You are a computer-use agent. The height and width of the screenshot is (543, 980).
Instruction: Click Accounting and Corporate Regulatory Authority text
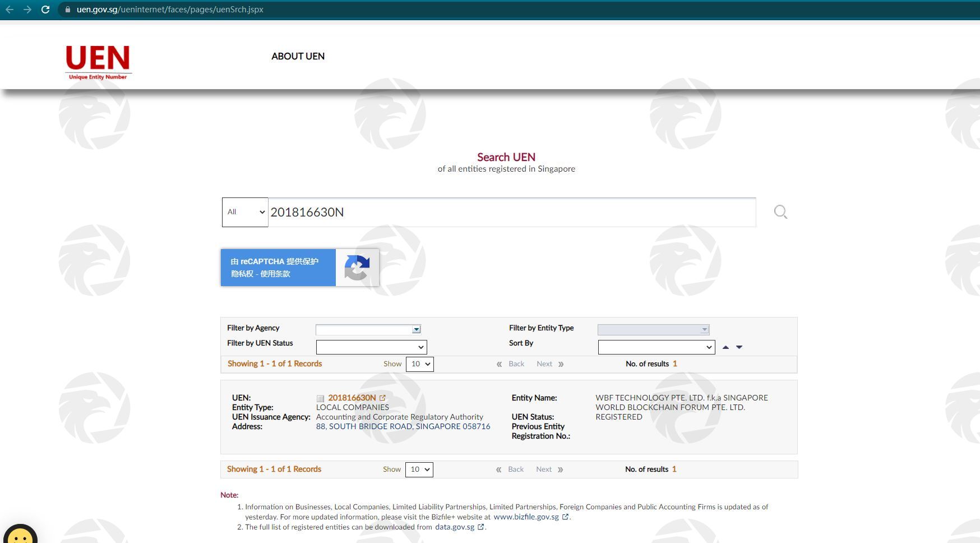(x=400, y=417)
